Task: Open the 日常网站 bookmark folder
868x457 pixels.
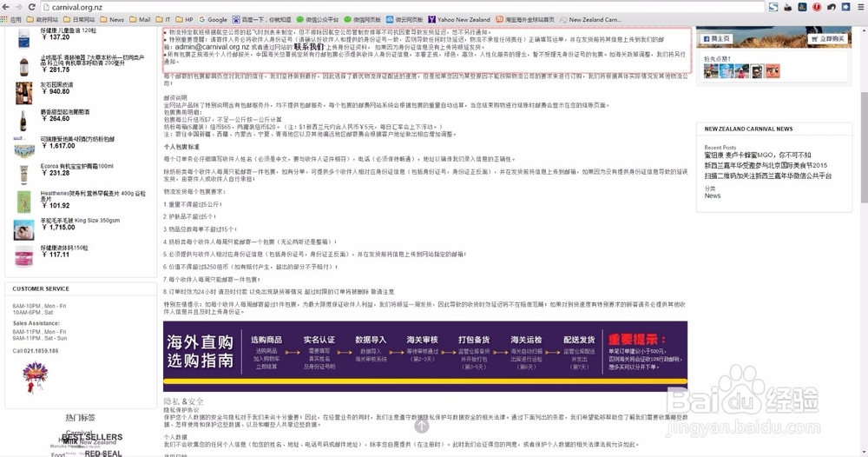Action: point(79,19)
